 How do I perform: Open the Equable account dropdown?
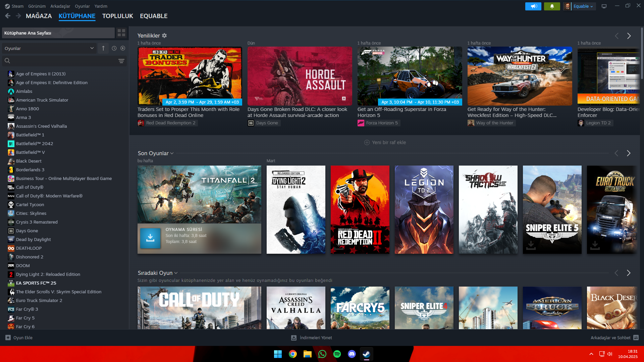coord(583,6)
